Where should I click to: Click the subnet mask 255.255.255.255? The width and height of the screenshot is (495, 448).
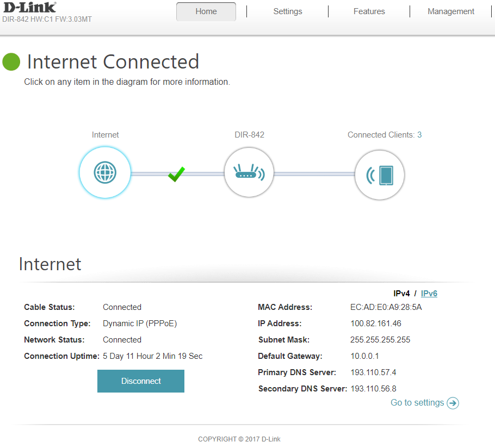pos(380,340)
